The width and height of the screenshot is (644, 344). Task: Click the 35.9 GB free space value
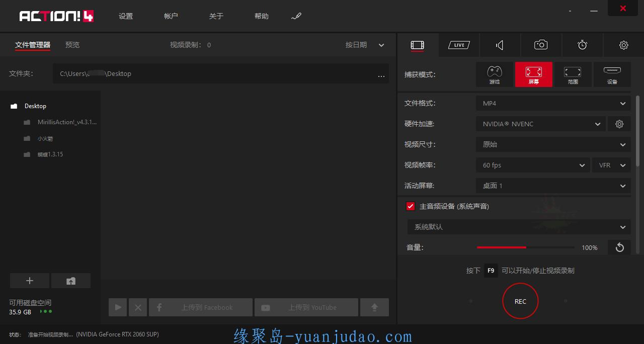point(20,312)
